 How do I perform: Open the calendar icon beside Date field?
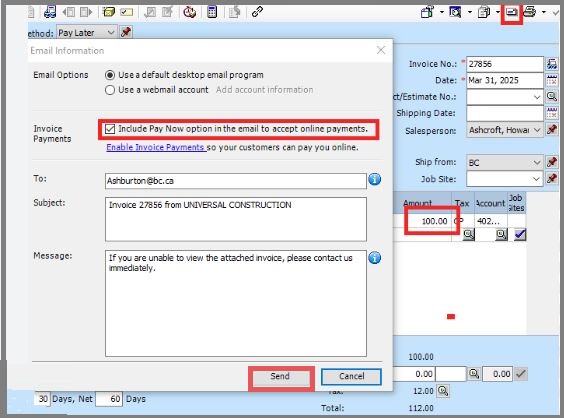pyautogui.click(x=552, y=80)
